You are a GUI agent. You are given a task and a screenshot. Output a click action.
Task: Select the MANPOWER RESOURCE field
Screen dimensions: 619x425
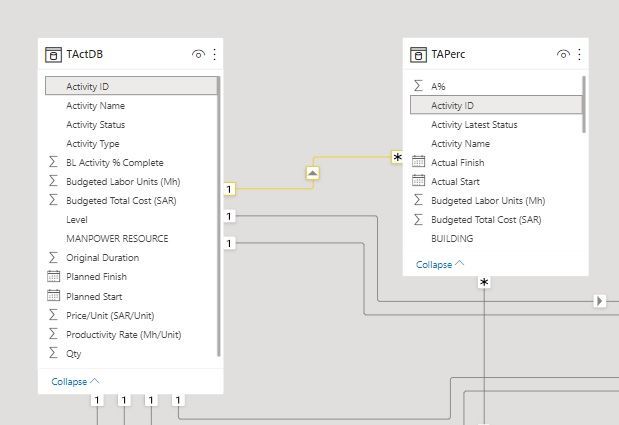click(x=117, y=239)
